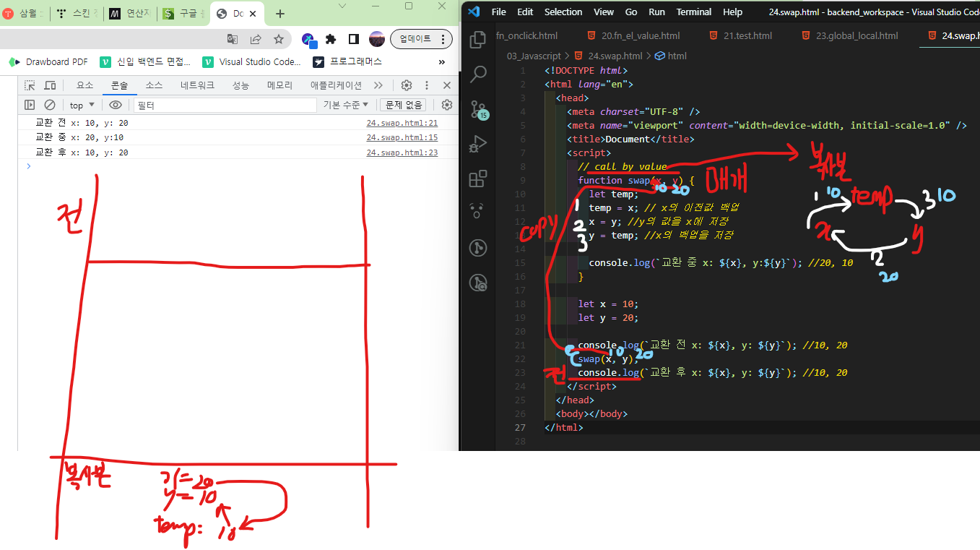Open the Drawboard PDF bookmark

point(48,62)
